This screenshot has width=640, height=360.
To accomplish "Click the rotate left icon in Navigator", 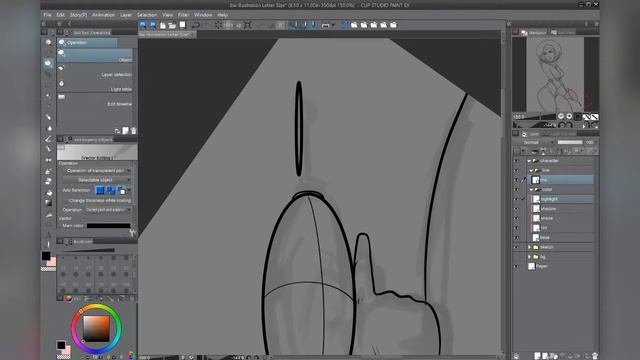I will 562,125.
